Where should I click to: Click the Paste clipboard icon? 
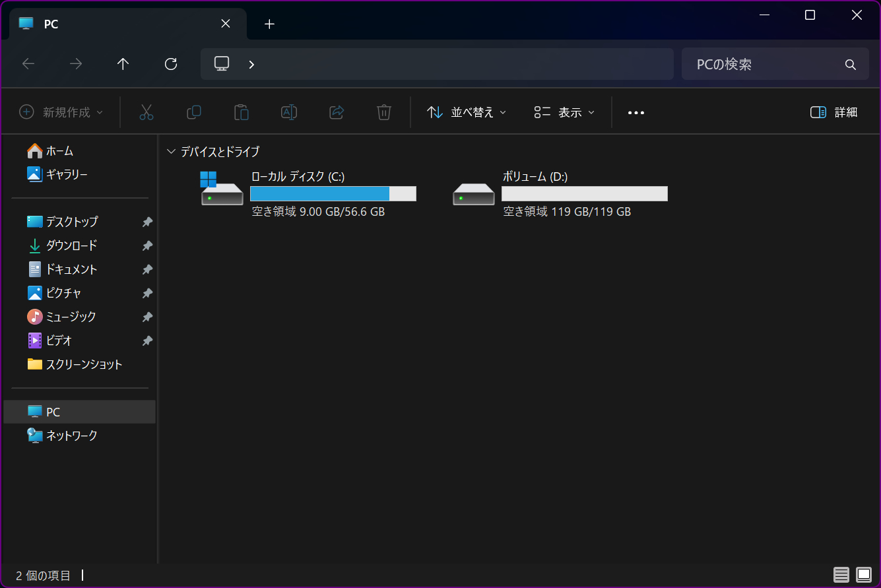pyautogui.click(x=242, y=112)
